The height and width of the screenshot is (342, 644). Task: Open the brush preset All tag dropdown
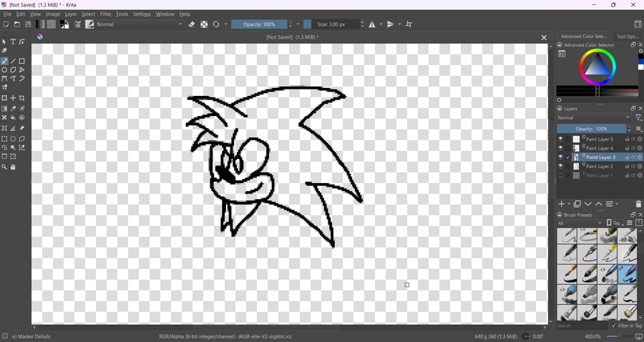click(x=580, y=223)
